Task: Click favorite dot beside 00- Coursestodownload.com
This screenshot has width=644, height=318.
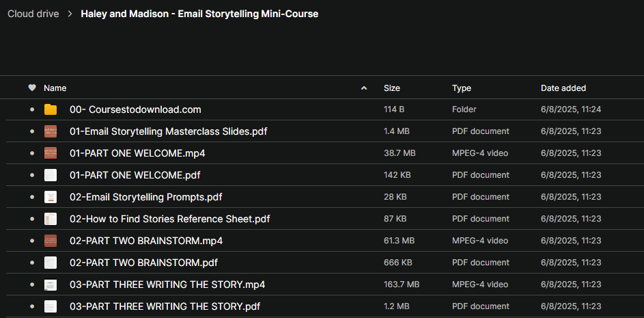Action: pyautogui.click(x=32, y=109)
